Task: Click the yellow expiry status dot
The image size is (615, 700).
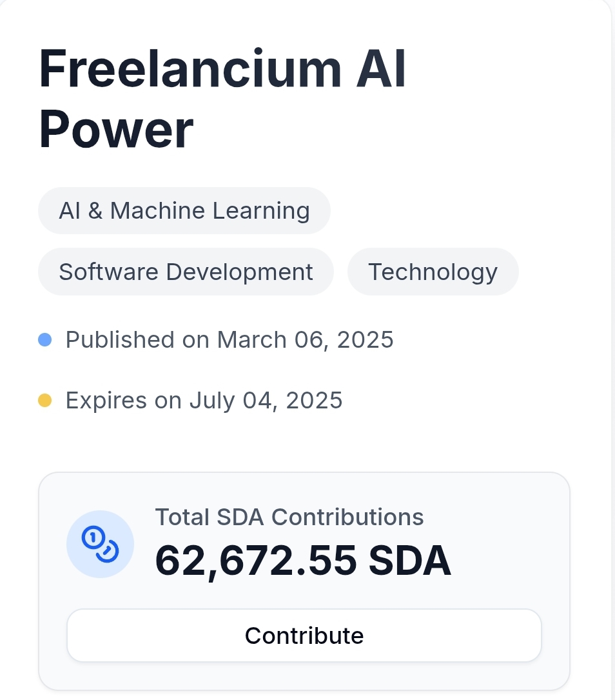Action: 44,401
